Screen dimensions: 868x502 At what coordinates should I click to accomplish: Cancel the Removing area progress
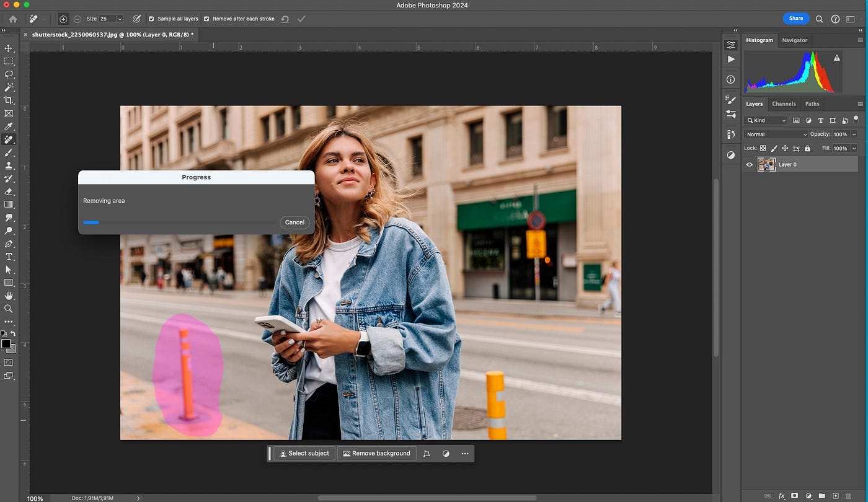tap(294, 222)
